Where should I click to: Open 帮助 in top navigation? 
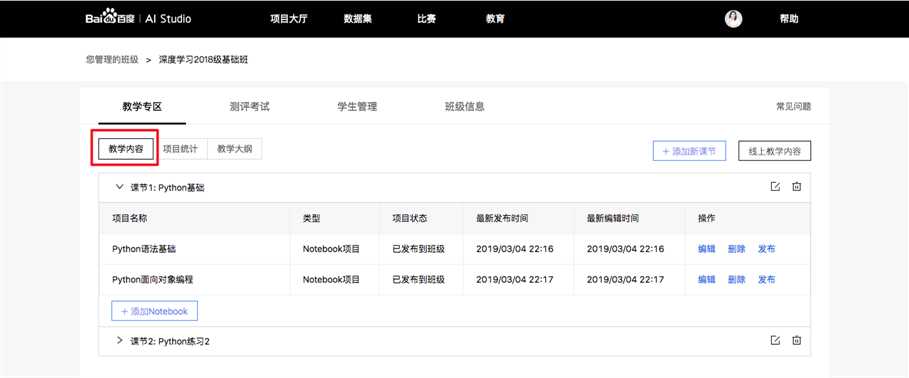(789, 19)
